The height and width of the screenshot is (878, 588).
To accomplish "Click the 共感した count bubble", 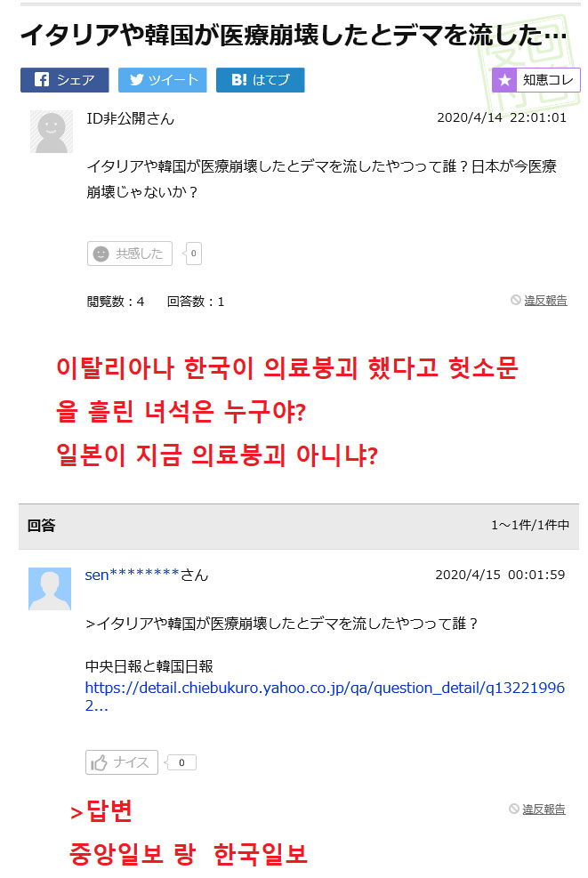I will (x=193, y=254).
